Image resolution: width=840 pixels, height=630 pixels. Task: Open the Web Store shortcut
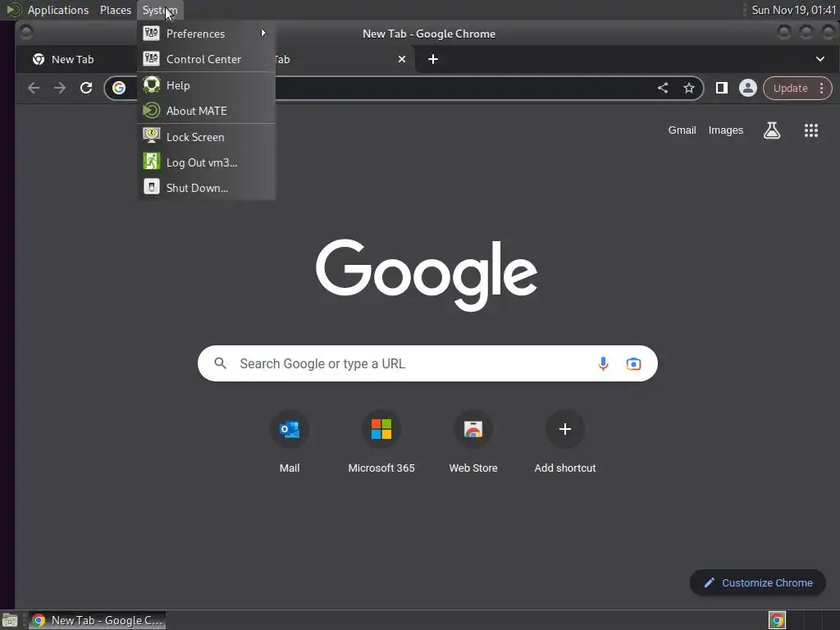coord(473,442)
